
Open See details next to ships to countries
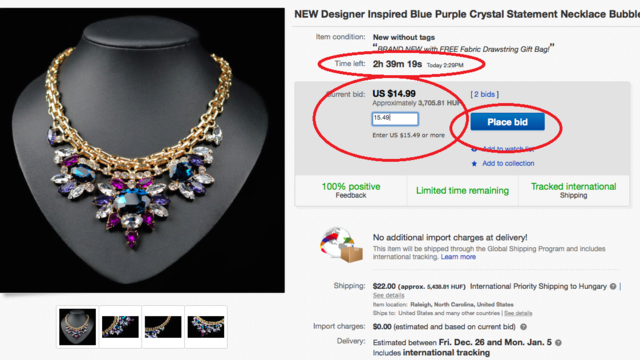518,313
